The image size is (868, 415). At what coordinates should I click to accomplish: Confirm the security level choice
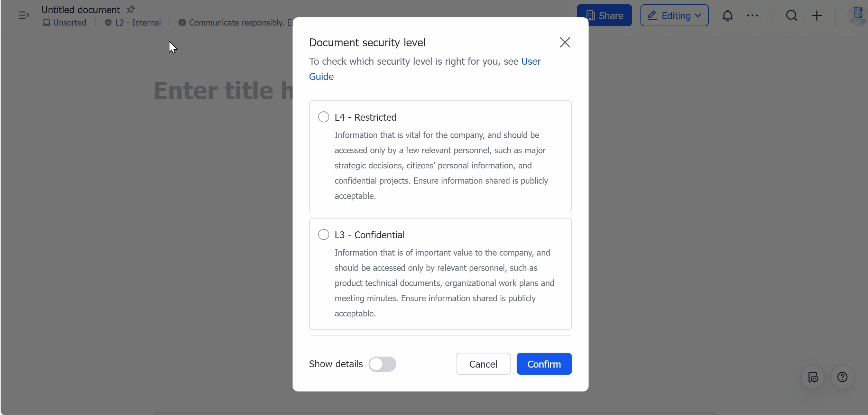coord(544,364)
